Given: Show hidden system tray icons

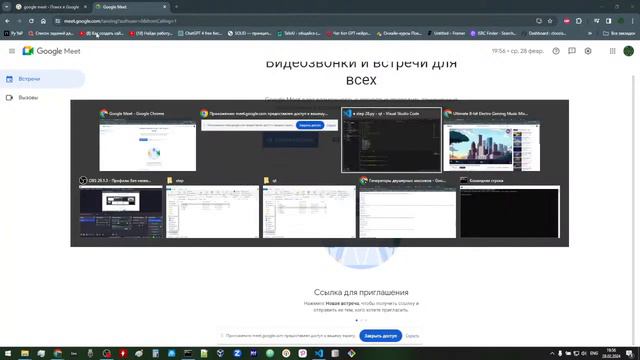Looking at the screenshot, I should click(x=552, y=353).
